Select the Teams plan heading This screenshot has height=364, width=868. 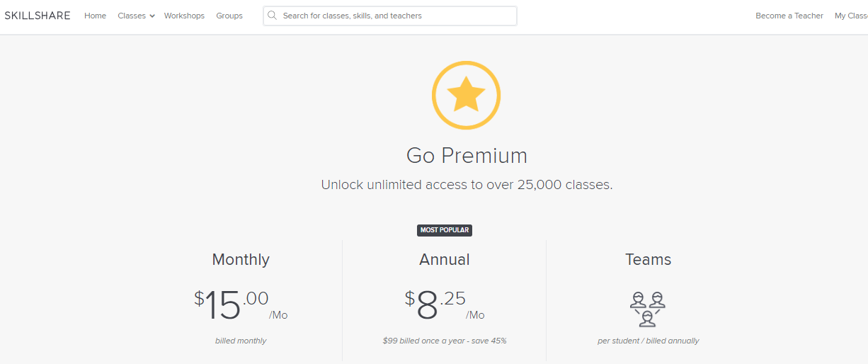648,260
